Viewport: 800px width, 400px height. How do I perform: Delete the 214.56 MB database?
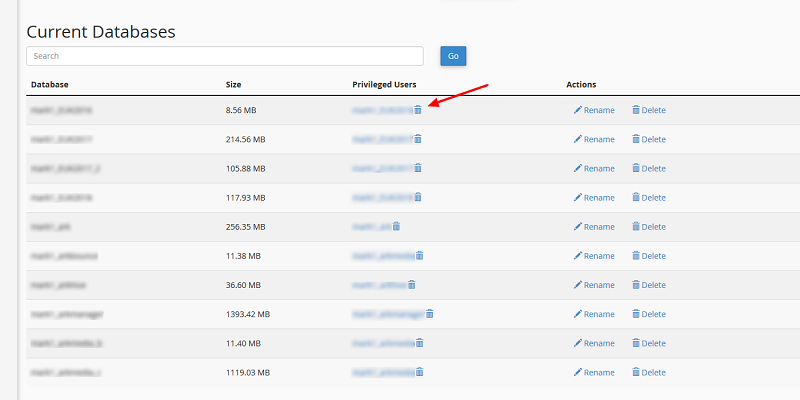click(648, 140)
